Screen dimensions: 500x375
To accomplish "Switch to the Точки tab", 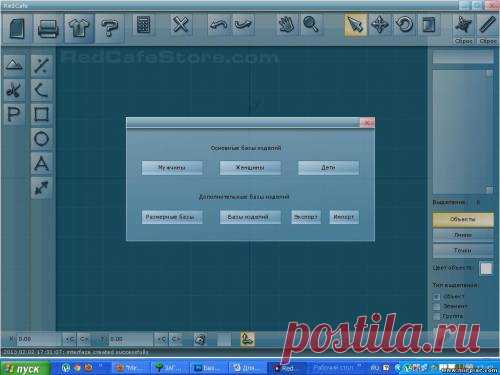I will pyautogui.click(x=463, y=250).
